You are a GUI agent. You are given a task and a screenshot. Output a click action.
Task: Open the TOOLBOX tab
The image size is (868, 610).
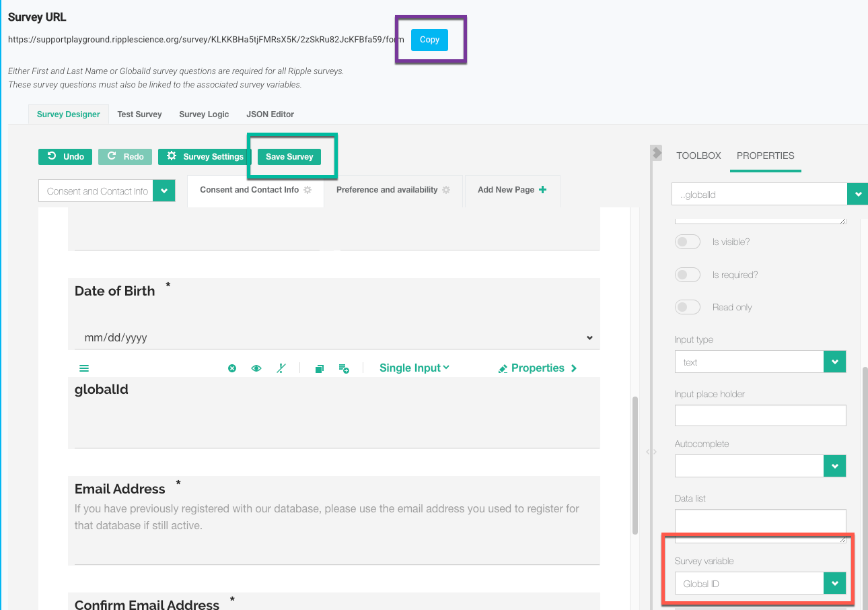pos(698,156)
